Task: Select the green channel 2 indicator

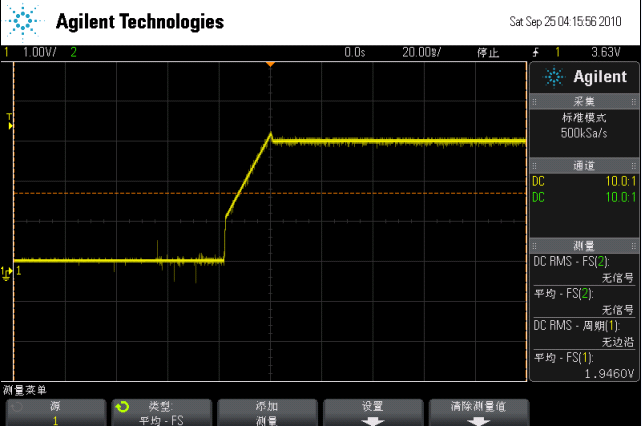Action: point(73,52)
